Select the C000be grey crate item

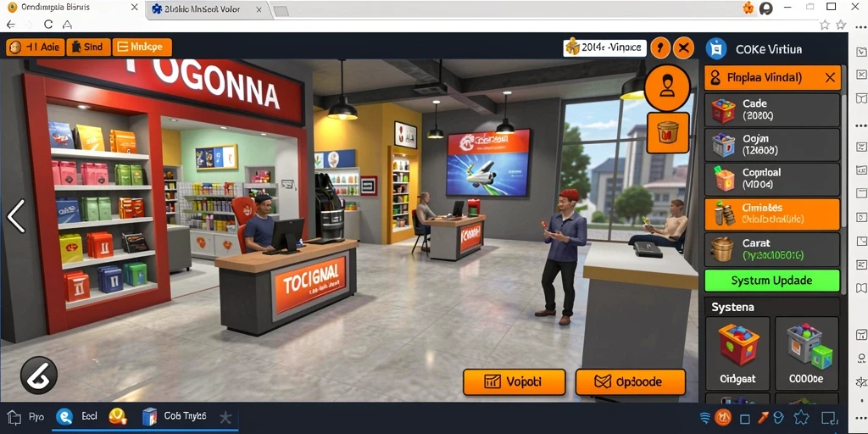[806, 353]
